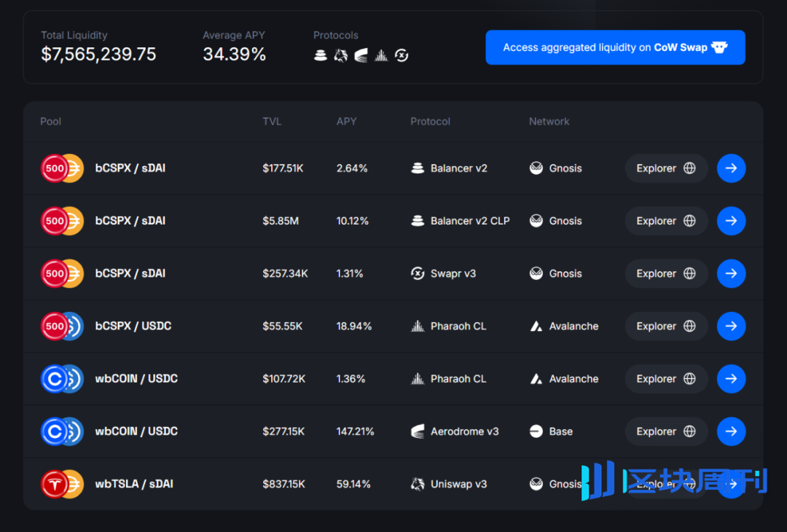The height and width of the screenshot is (532, 787).
Task: Click token pair icon of wbTSLA / sDAI
Action: (62, 485)
